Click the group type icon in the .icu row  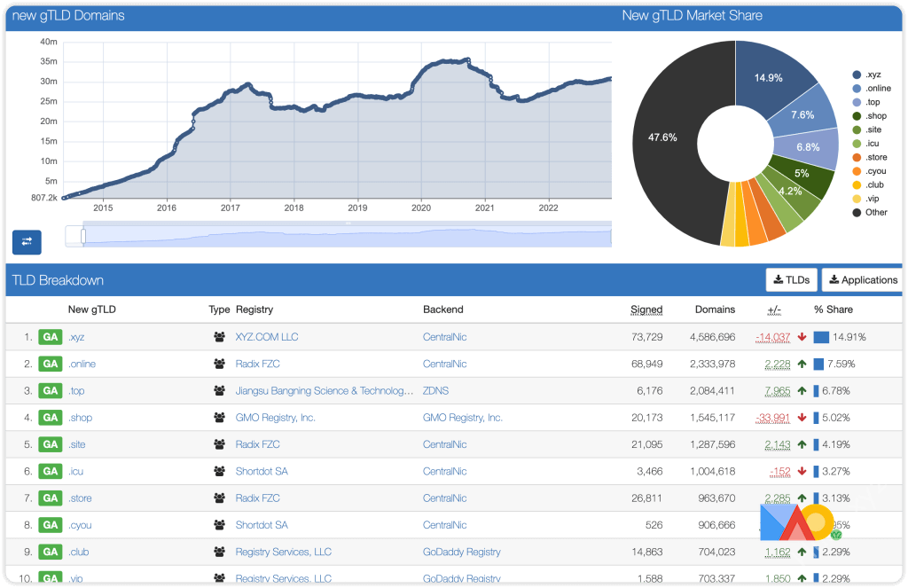pyautogui.click(x=219, y=472)
